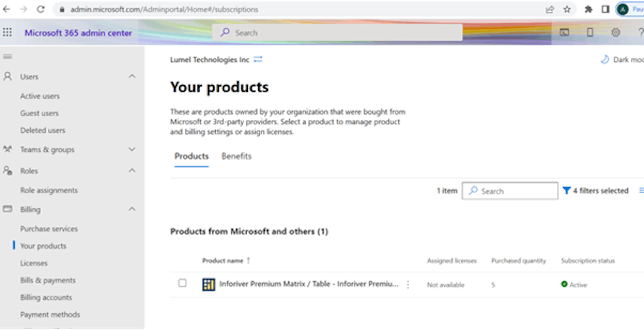
Task: Click the Lumel Technologies Inc organization name
Action: pyautogui.click(x=210, y=59)
